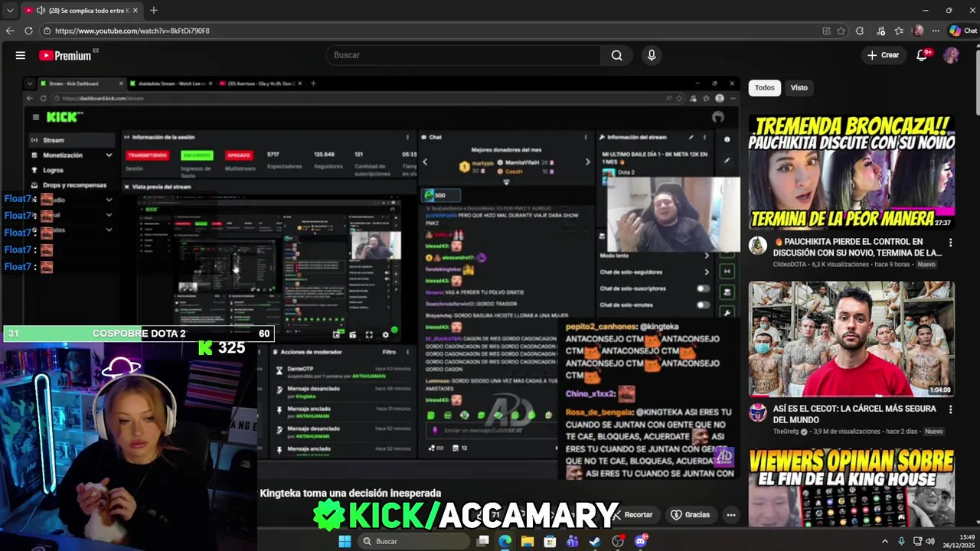Open Task View from the taskbar
This screenshot has height=551, width=980.
(482, 541)
